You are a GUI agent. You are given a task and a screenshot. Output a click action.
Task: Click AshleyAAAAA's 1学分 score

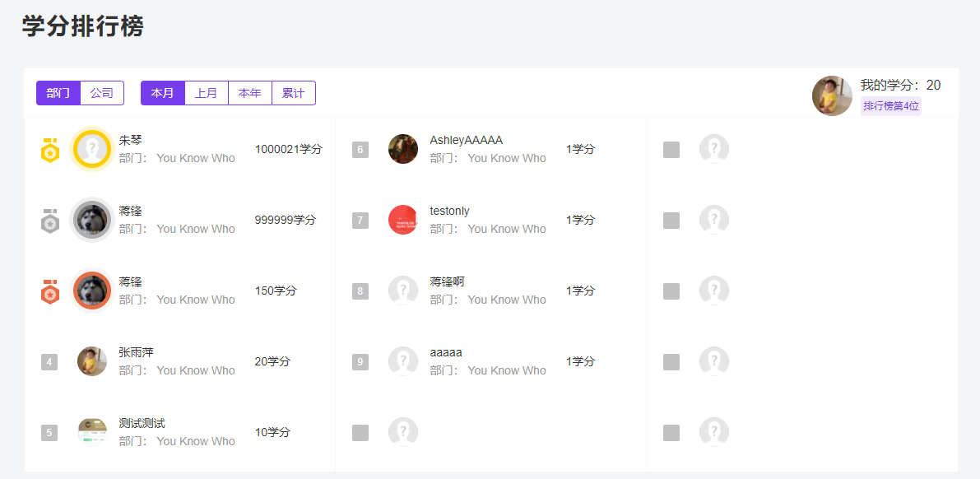(x=581, y=150)
